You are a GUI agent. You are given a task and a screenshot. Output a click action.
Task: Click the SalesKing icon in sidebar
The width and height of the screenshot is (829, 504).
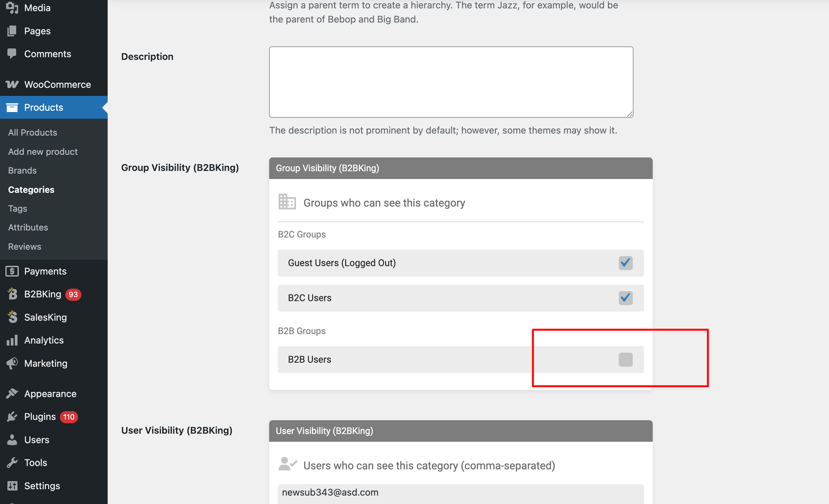point(12,317)
